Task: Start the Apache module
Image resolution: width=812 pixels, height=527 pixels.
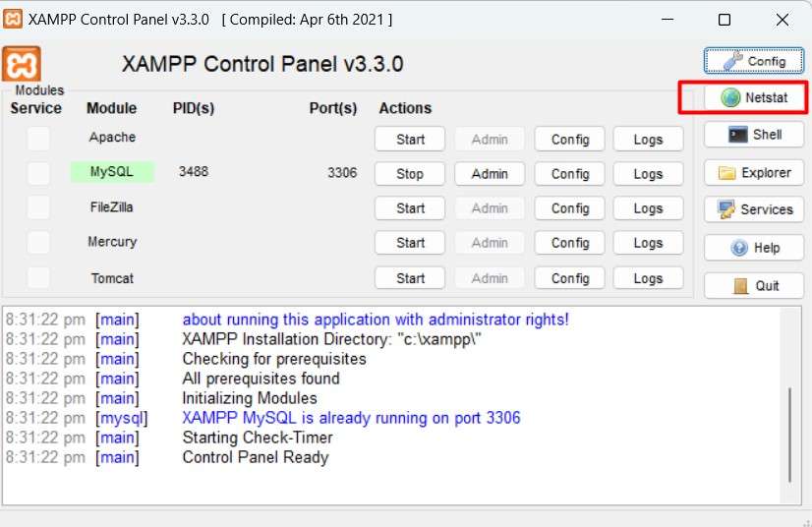Action: [x=410, y=139]
